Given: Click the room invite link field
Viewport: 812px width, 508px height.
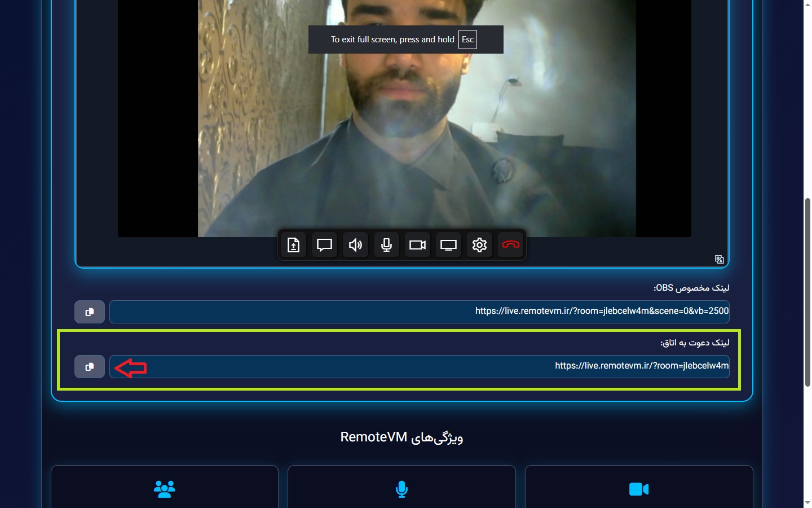Looking at the screenshot, I should pyautogui.click(x=419, y=366).
